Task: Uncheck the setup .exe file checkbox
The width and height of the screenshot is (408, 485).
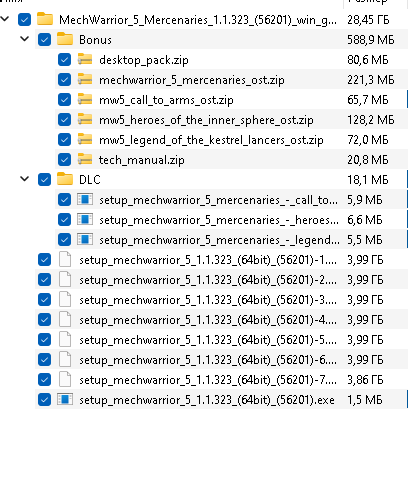Action: click(44, 399)
